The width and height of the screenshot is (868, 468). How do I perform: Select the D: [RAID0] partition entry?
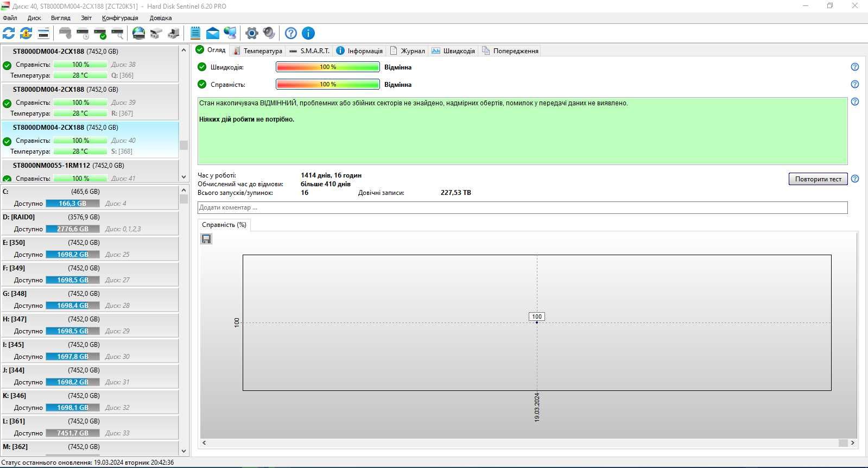click(90, 223)
